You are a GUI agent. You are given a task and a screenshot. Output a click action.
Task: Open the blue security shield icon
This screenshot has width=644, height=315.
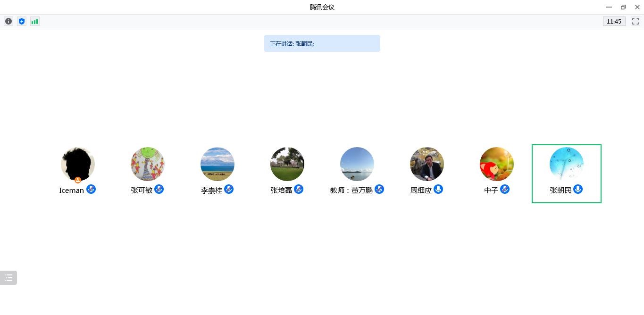[22, 21]
